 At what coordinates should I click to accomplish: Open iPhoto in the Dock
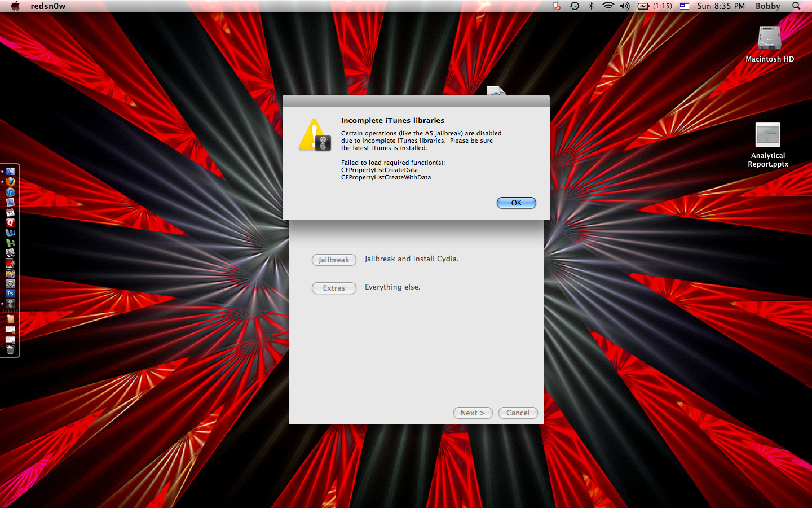pyautogui.click(x=10, y=273)
